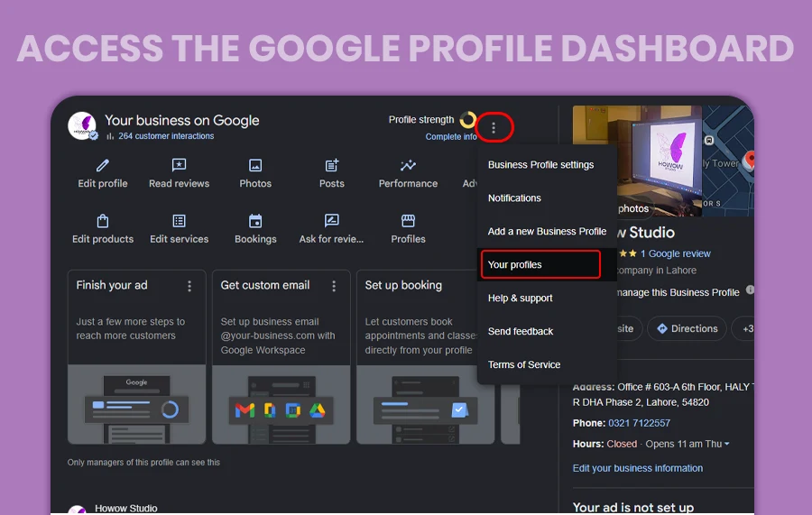Click 264 customer interactions link
This screenshot has height=515, width=812.
[x=166, y=136]
